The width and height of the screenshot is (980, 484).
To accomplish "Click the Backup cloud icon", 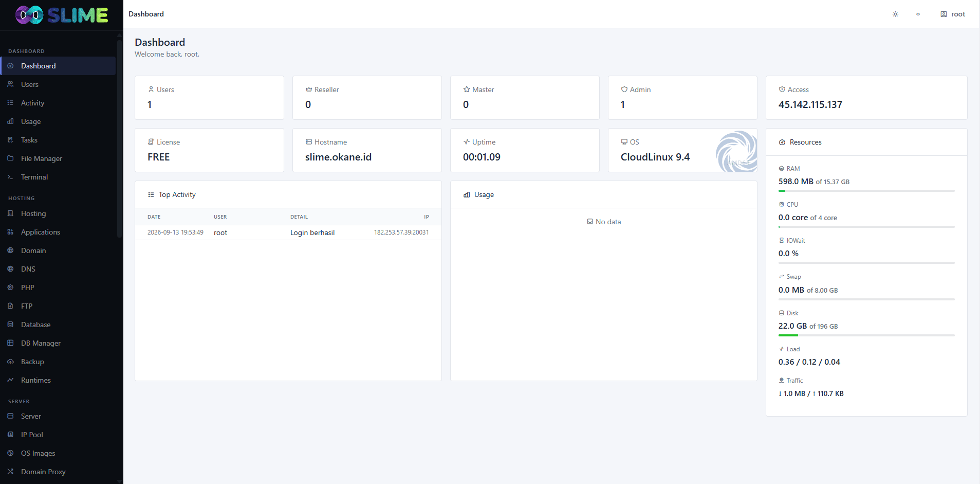I will [10, 362].
